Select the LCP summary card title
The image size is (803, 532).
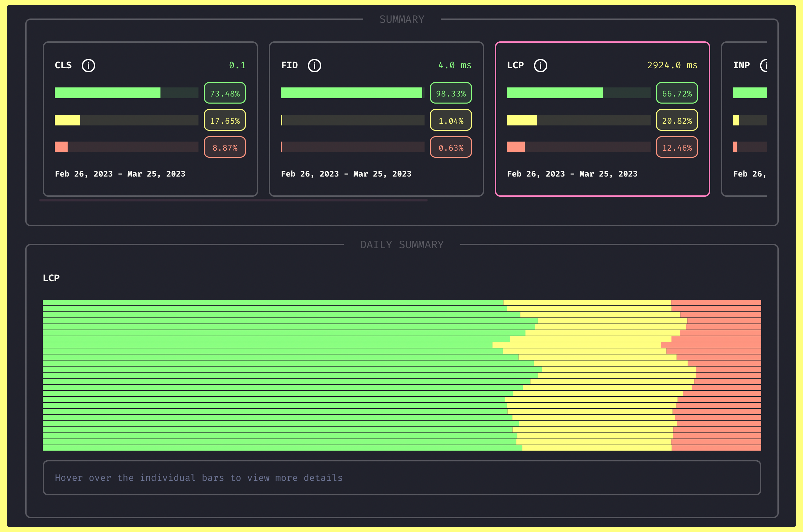[515, 65]
